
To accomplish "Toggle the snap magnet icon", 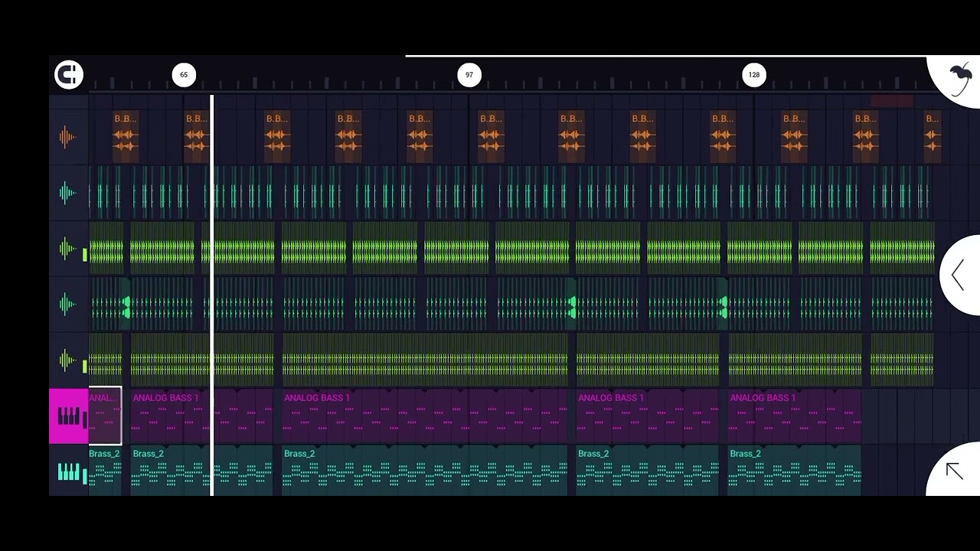I will [x=69, y=75].
